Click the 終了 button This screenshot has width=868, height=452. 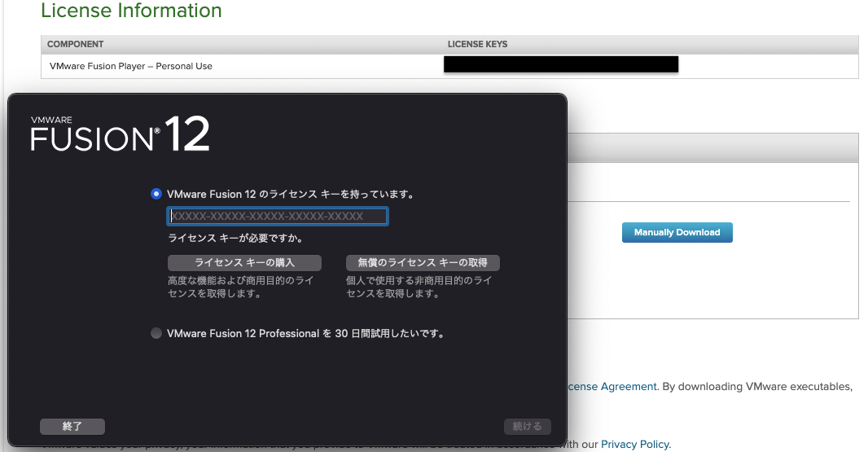(x=72, y=426)
